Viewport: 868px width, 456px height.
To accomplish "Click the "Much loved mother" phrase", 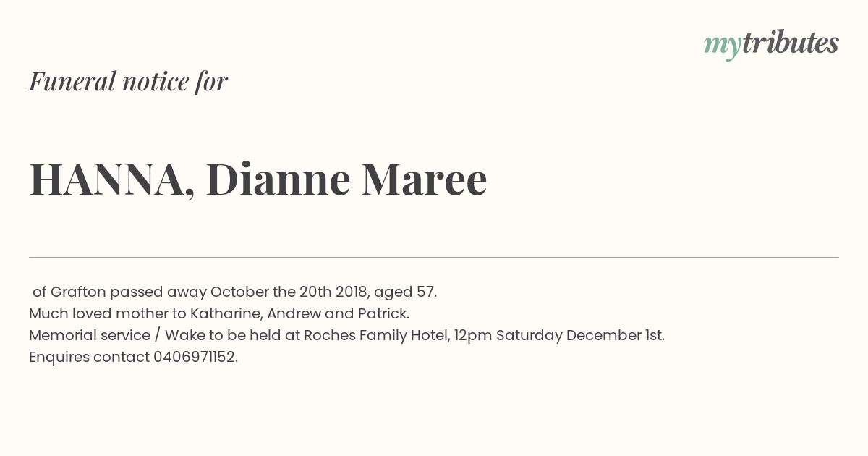I will (90, 313).
